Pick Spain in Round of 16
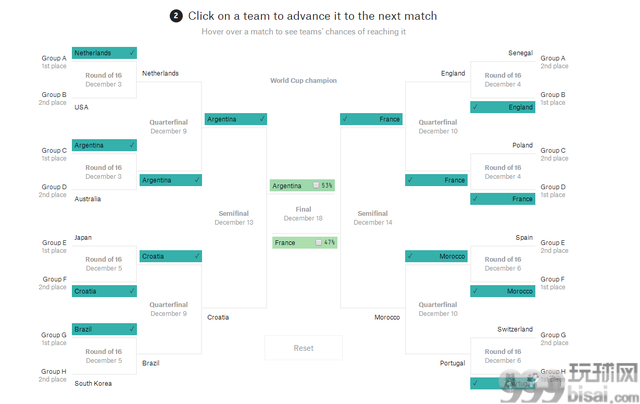 502,238
